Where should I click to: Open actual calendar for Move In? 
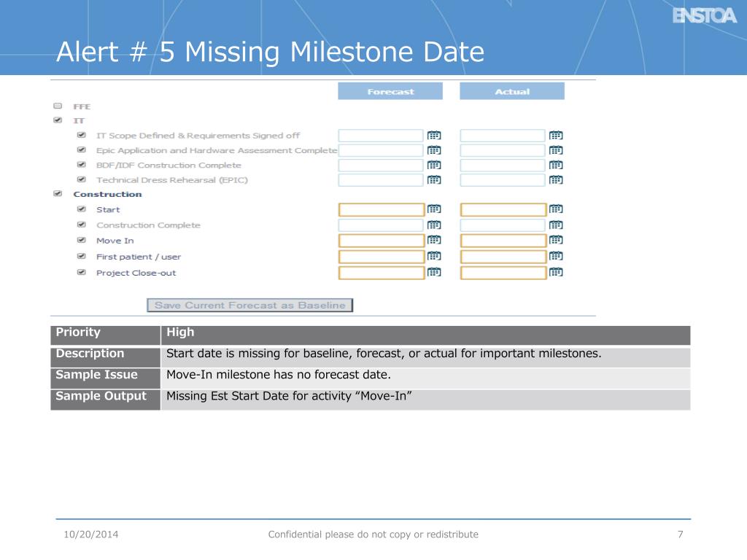(556, 240)
